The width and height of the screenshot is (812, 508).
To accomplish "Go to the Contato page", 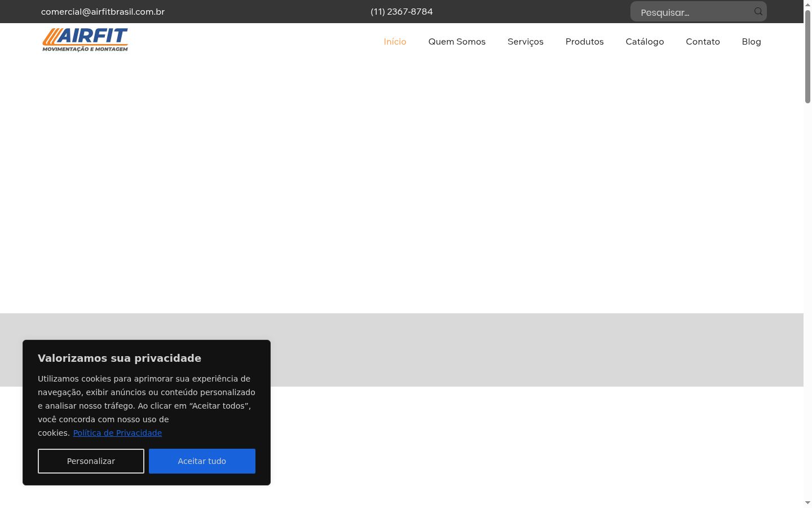I will [x=703, y=42].
